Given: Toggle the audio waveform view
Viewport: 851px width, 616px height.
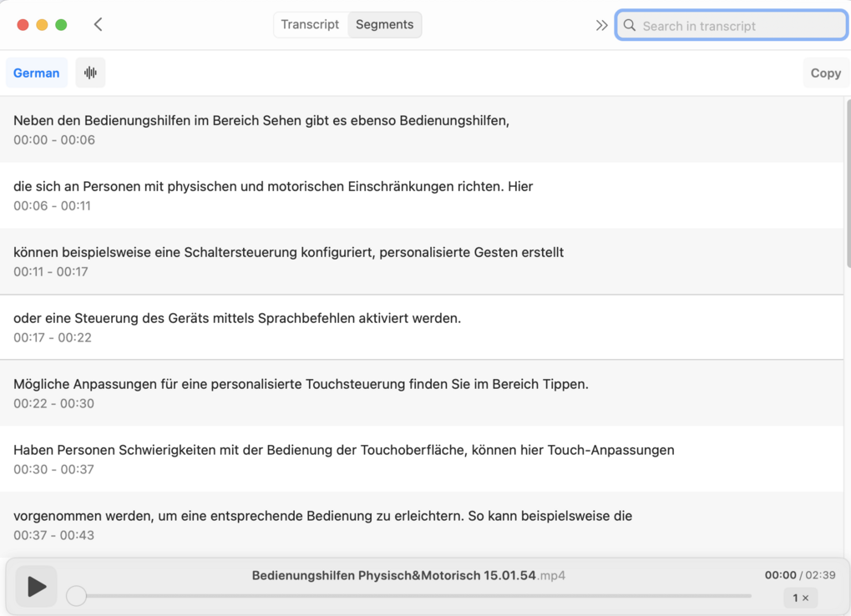Looking at the screenshot, I should [x=91, y=73].
